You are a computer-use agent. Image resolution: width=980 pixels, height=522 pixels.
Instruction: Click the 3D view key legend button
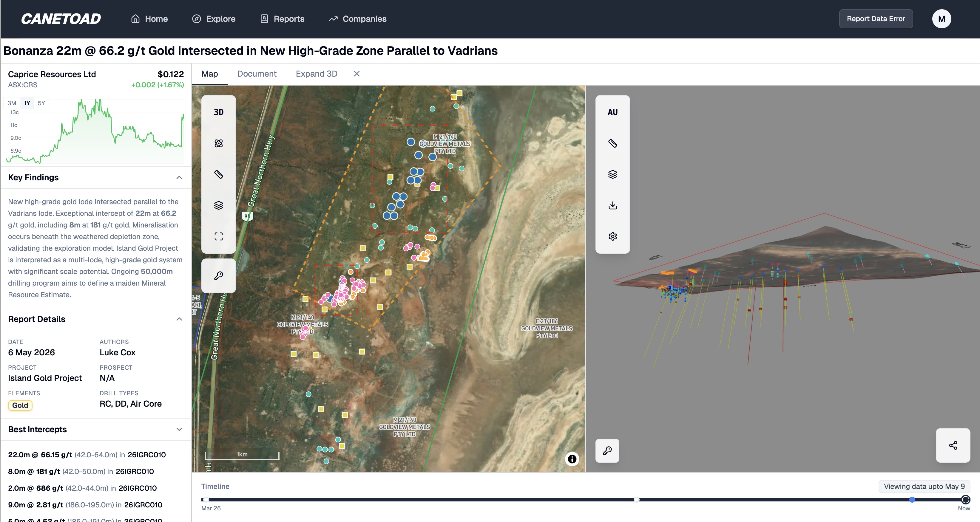pos(607,451)
